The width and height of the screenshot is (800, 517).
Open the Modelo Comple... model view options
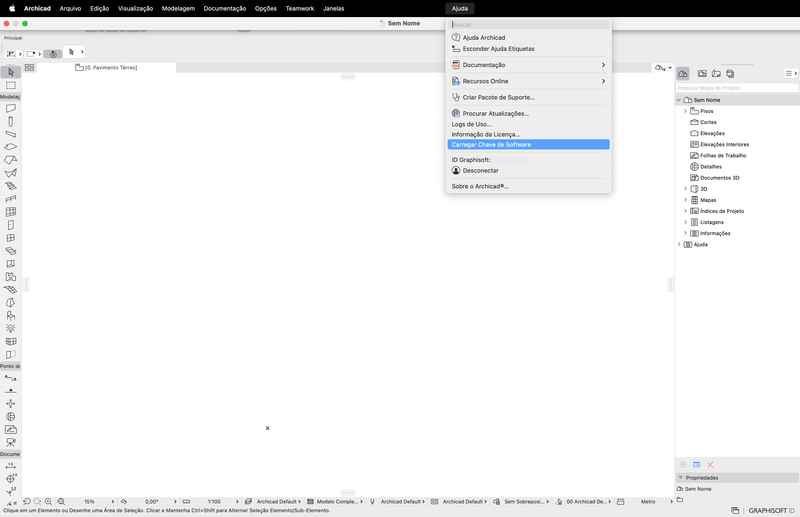[x=335, y=502]
